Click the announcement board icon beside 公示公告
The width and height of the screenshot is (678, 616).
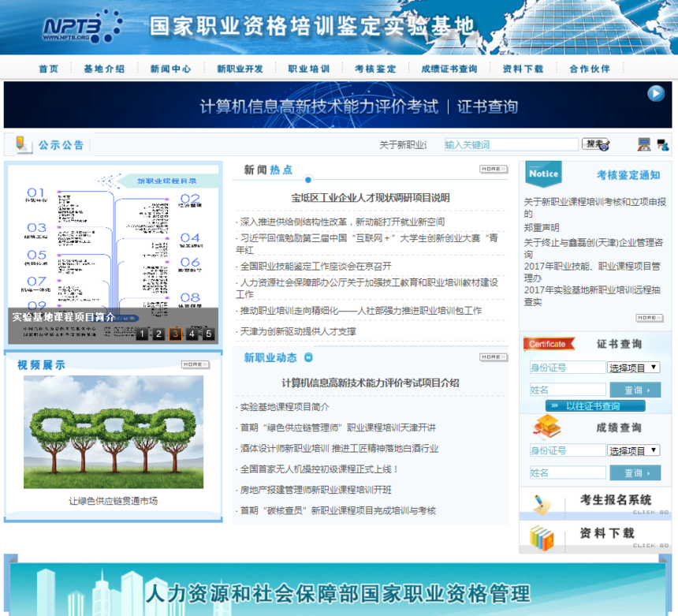click(24, 144)
